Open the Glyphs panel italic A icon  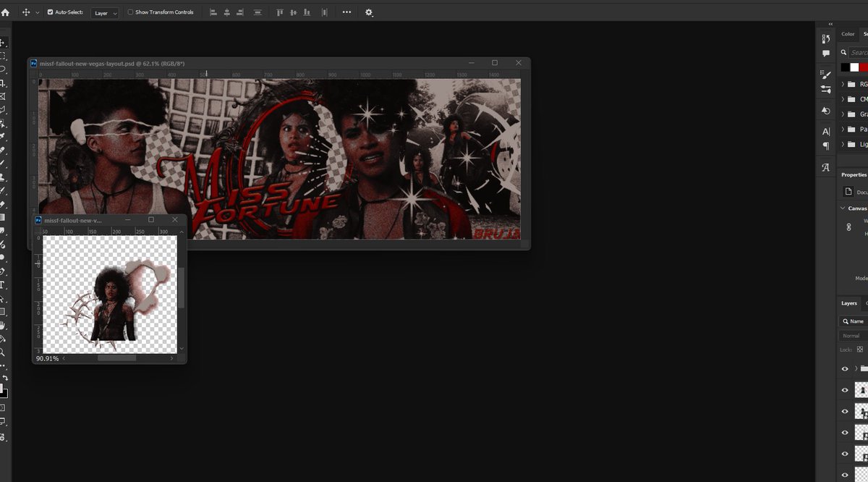click(826, 167)
